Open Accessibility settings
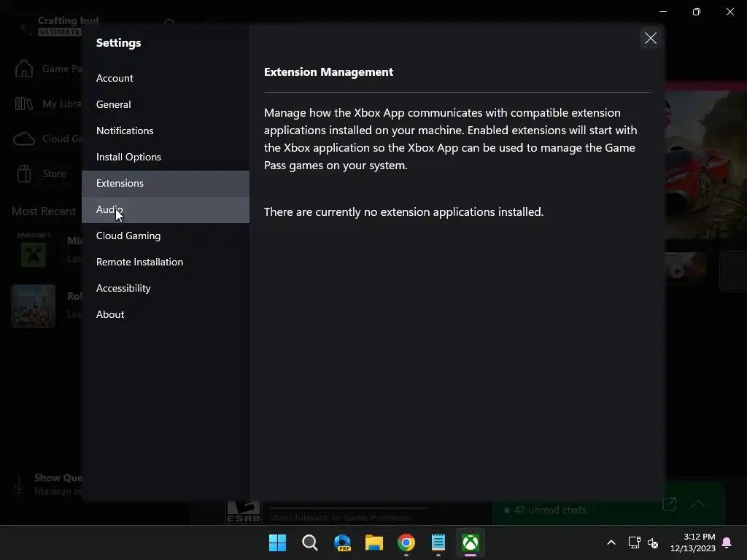 [166, 288]
